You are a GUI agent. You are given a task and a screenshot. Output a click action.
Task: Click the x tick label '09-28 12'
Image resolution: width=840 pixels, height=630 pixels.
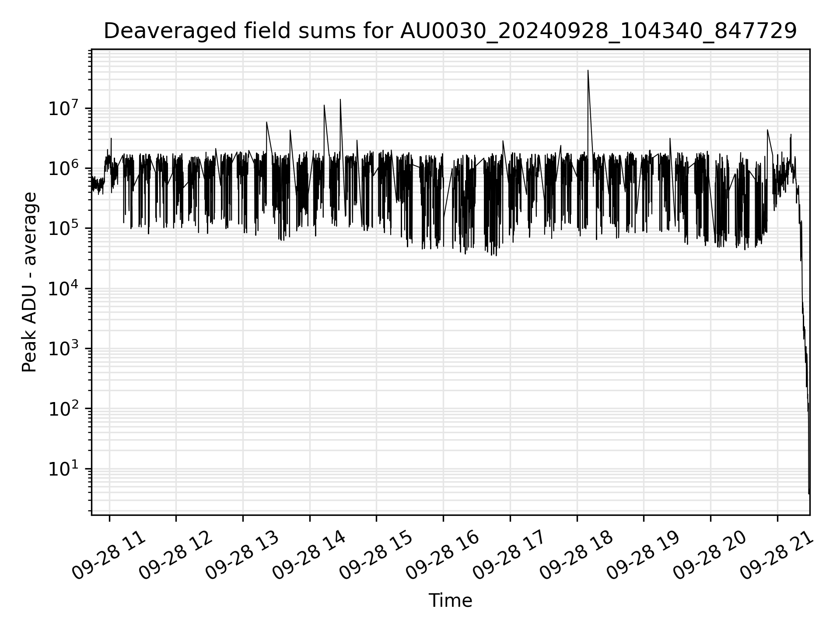pos(175,556)
